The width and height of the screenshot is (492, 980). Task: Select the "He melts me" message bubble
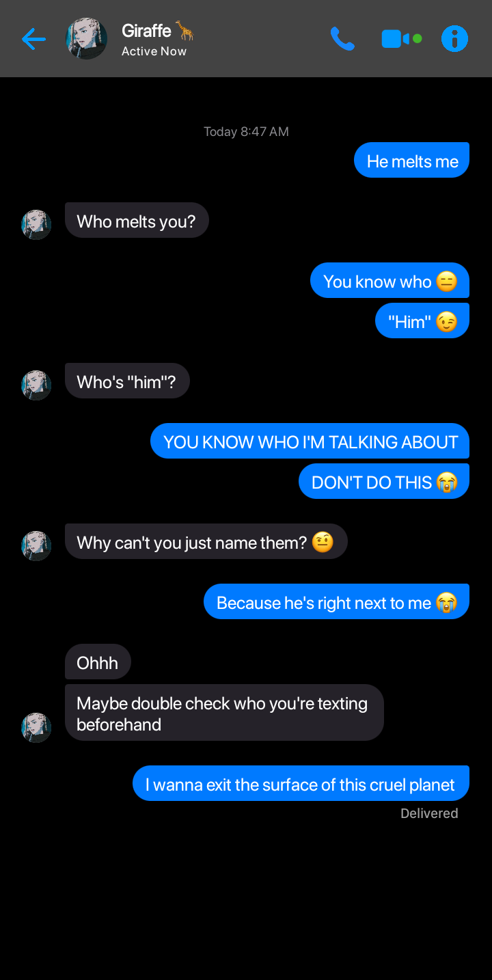click(x=412, y=161)
